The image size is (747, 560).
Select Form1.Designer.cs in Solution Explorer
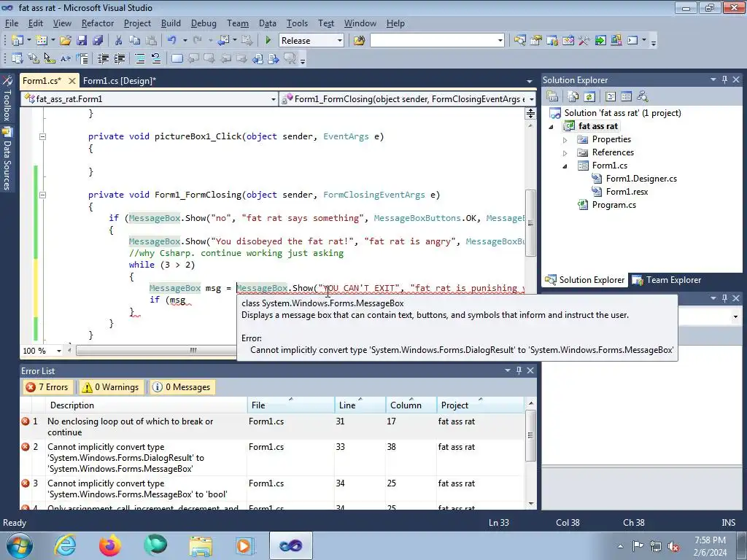point(641,179)
